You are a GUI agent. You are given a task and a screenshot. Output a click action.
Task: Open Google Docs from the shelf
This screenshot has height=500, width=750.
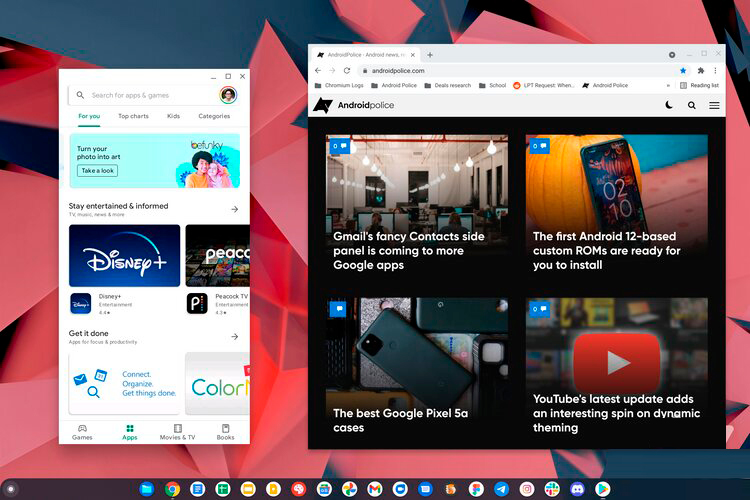198,489
